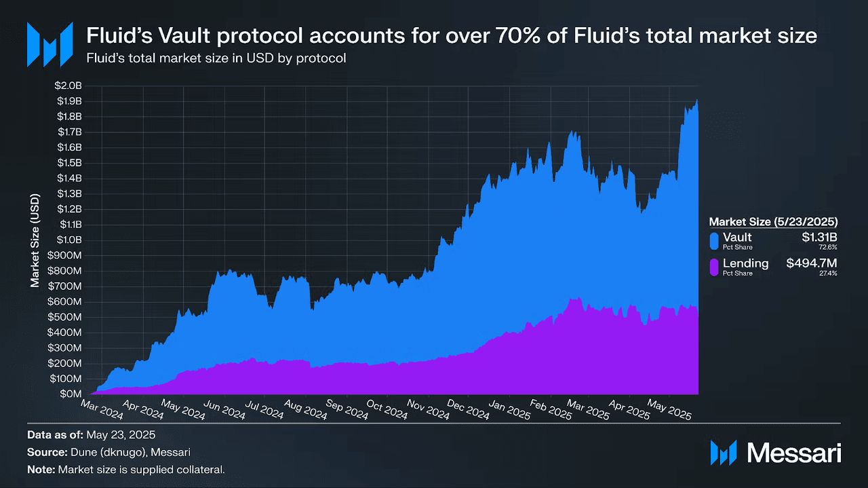Image resolution: width=868 pixels, height=488 pixels.
Task: Select the Lending legend label
Action: [x=745, y=263]
